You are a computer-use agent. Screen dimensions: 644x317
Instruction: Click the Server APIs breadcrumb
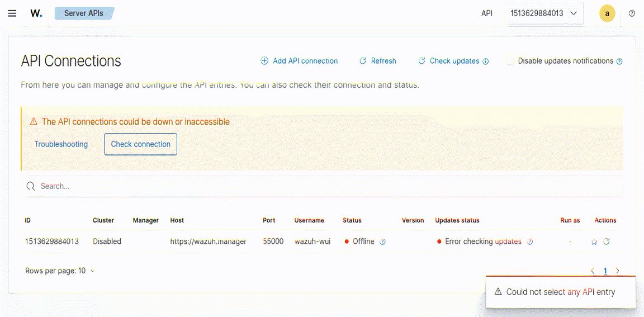click(x=84, y=13)
